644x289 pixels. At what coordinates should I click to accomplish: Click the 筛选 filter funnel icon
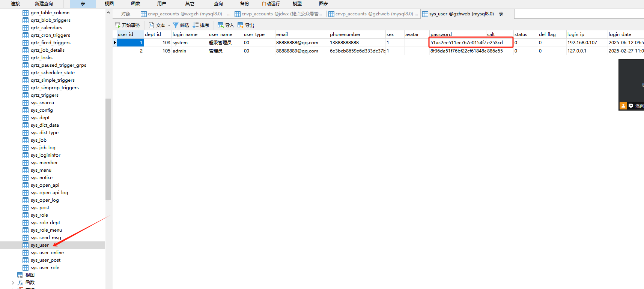click(x=175, y=25)
